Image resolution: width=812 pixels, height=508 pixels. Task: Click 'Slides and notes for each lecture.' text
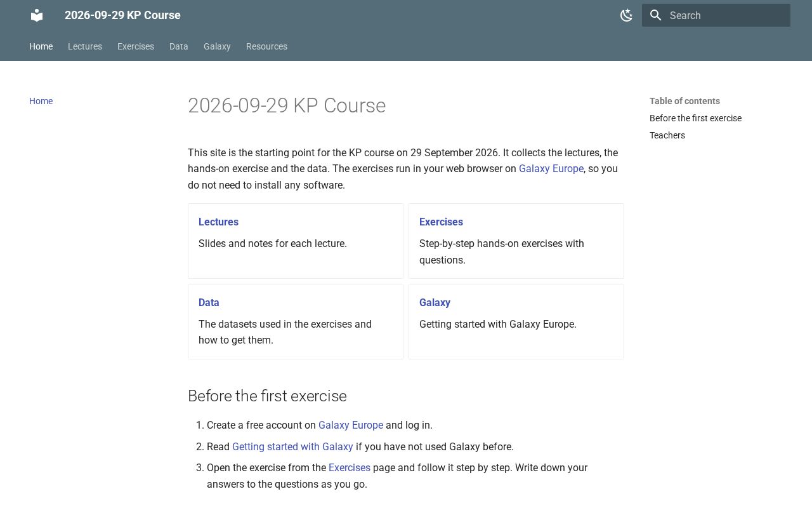273,244
